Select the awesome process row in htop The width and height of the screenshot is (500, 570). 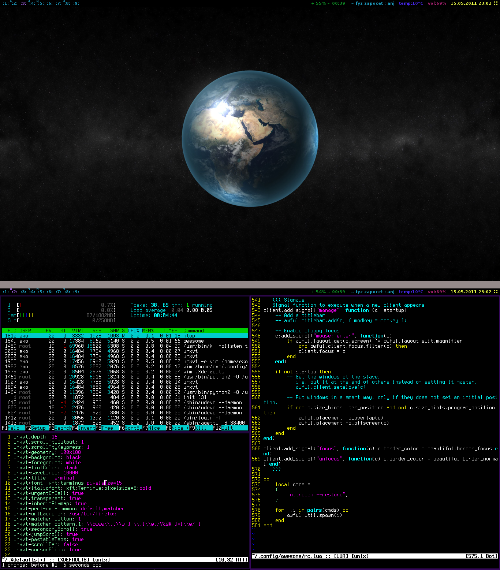125,341
